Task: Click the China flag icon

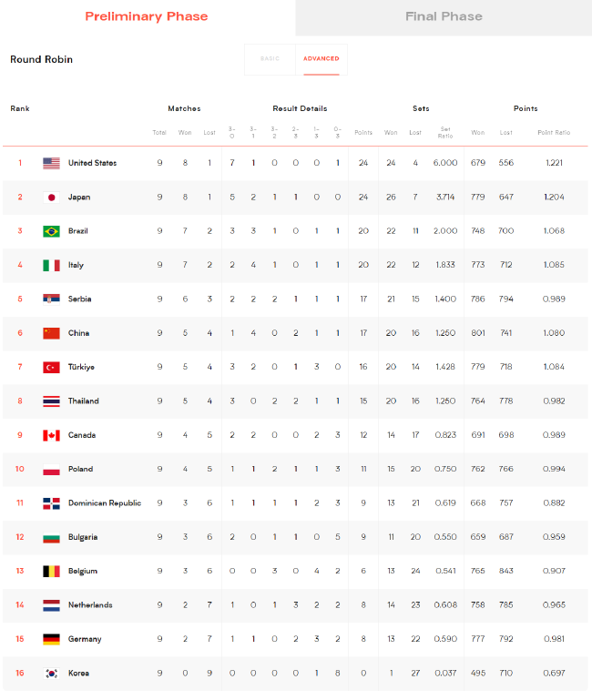Action: pos(51,333)
